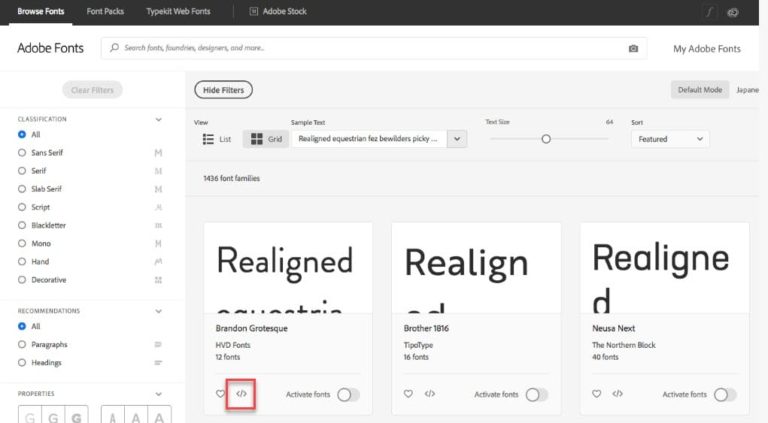This screenshot has width=768, height=423.
Task: Open web project code icon for Brandon Grotesque
Action: (241, 394)
